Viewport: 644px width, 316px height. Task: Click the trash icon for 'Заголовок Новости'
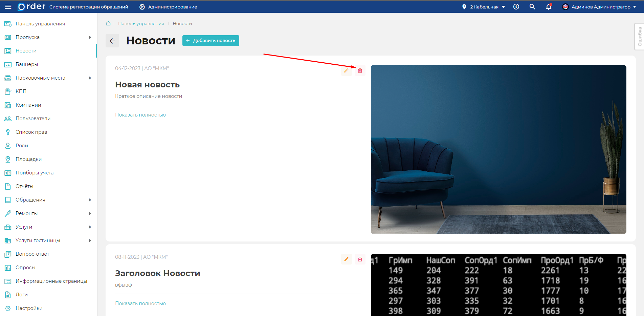click(x=360, y=259)
